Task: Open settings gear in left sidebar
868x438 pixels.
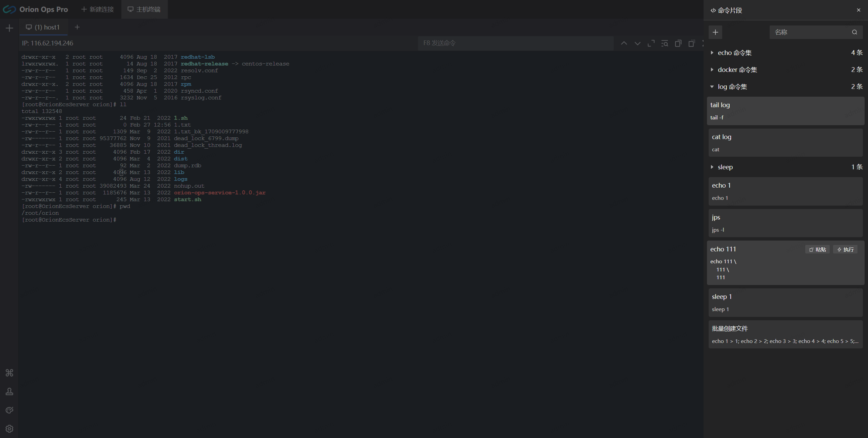Action: pos(9,429)
